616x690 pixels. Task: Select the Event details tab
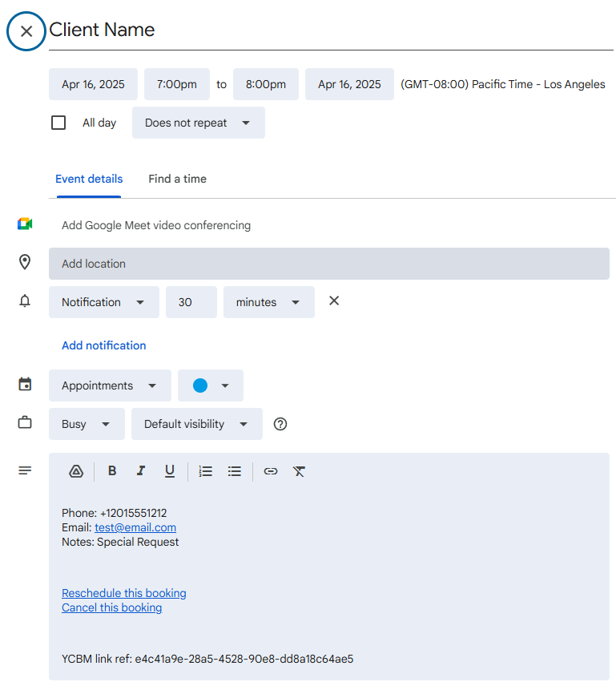pyautogui.click(x=89, y=179)
